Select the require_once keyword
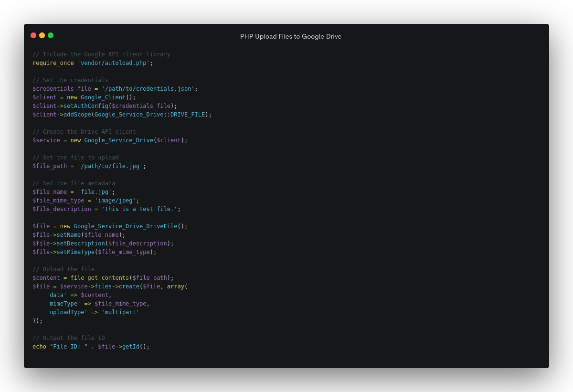Screen dimensions: 573x392 53,63
